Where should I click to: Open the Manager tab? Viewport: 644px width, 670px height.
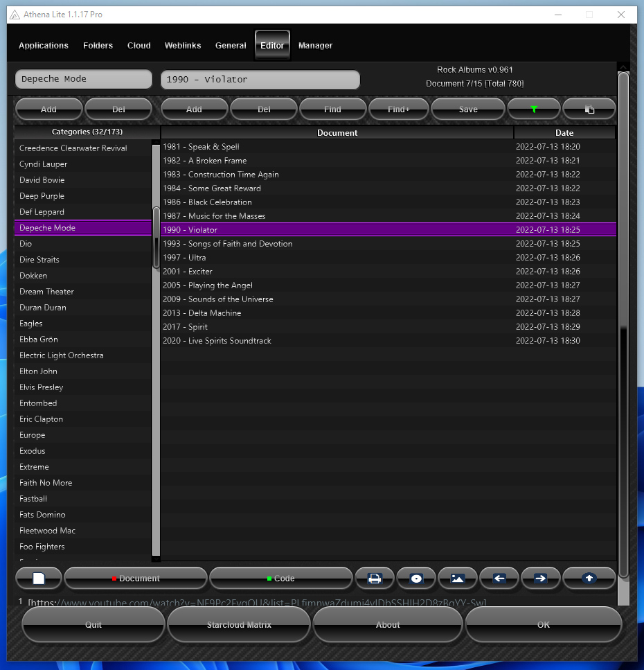[x=315, y=45]
